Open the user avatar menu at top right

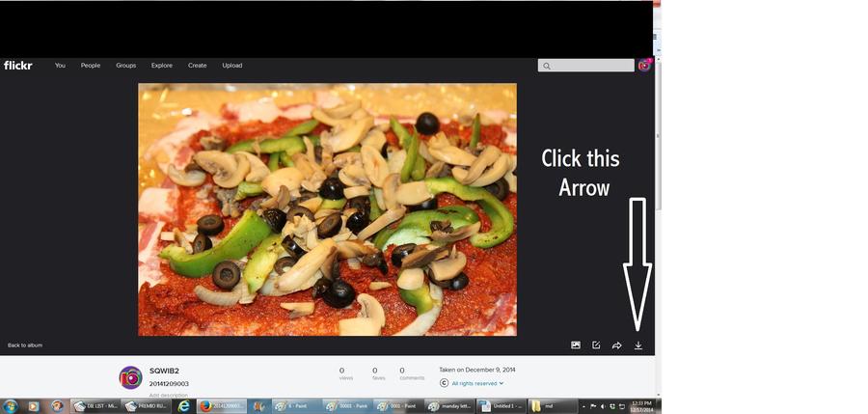click(x=644, y=66)
